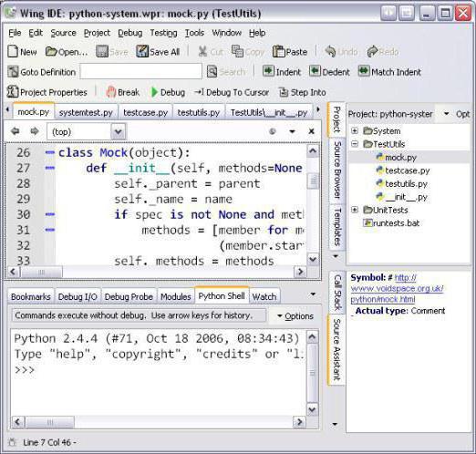The width and height of the screenshot is (476, 454).
Task: Switch to the systemtest.py editor tab
Action: (x=86, y=113)
